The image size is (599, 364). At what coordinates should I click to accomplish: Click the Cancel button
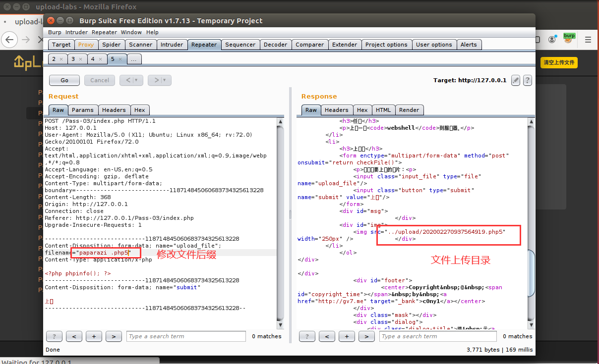pyautogui.click(x=100, y=80)
